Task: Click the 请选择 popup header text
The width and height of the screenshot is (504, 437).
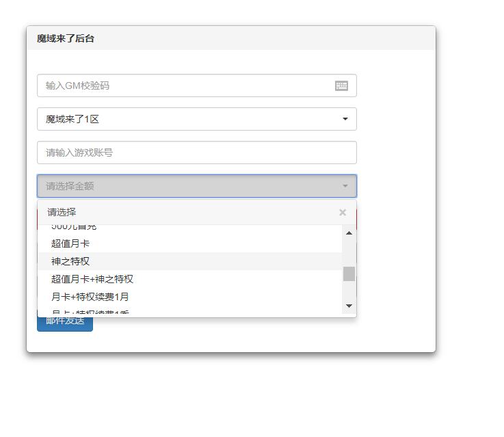Action: (x=62, y=213)
